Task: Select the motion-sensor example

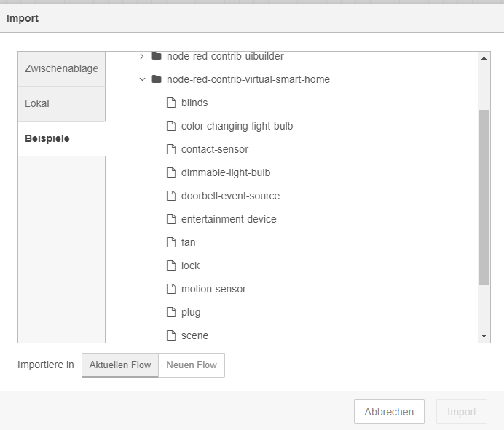Action: click(x=213, y=289)
